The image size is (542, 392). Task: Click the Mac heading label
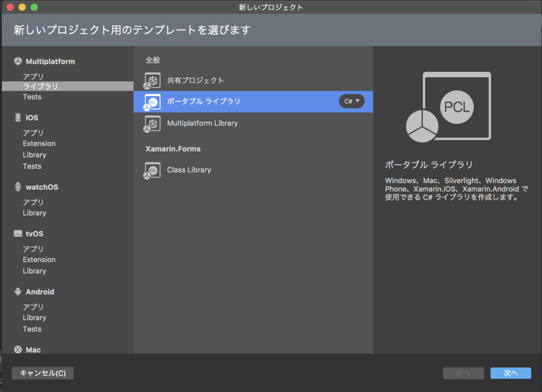pos(33,350)
